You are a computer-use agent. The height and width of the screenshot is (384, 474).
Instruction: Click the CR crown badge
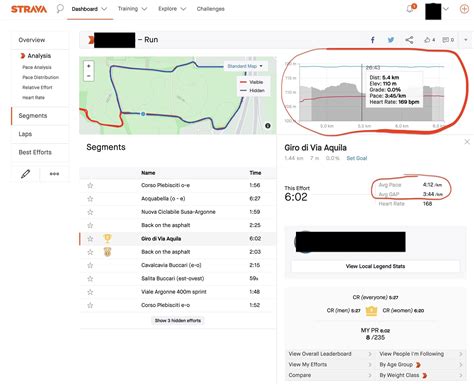pos(371,311)
